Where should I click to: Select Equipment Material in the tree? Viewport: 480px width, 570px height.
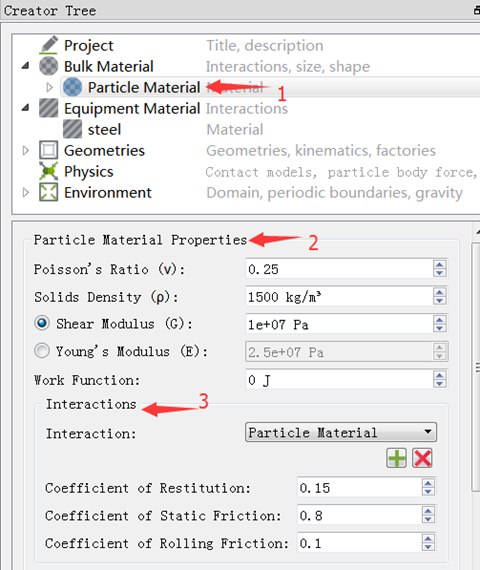(132, 109)
